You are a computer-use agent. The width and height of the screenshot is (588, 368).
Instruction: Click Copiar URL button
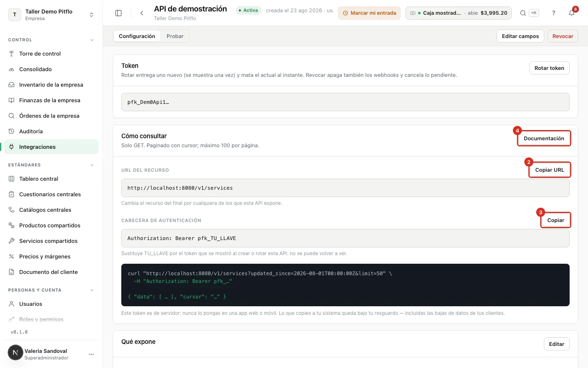pyautogui.click(x=550, y=170)
